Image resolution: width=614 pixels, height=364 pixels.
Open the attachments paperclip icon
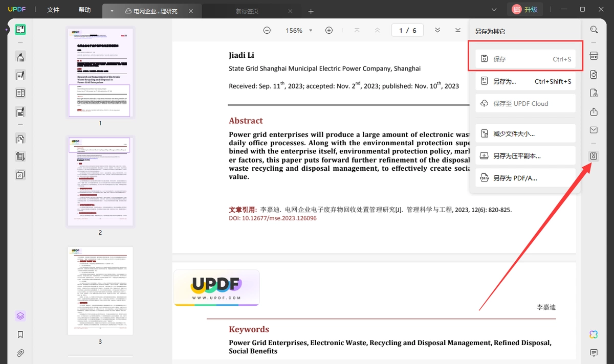click(x=20, y=353)
